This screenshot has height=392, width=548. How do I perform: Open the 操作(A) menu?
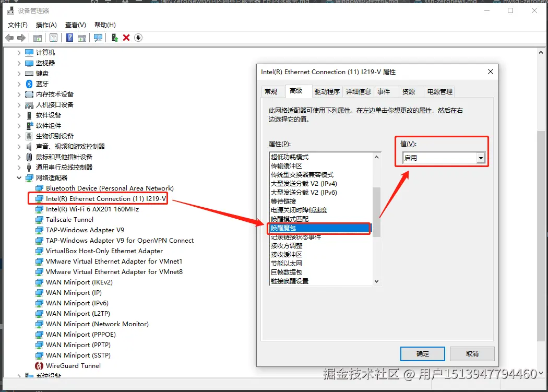[46, 25]
